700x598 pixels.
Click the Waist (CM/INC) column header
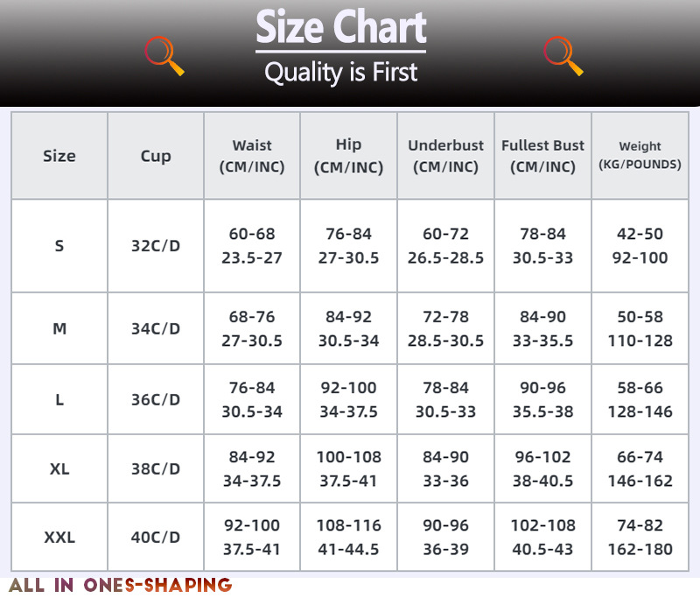coord(252,156)
